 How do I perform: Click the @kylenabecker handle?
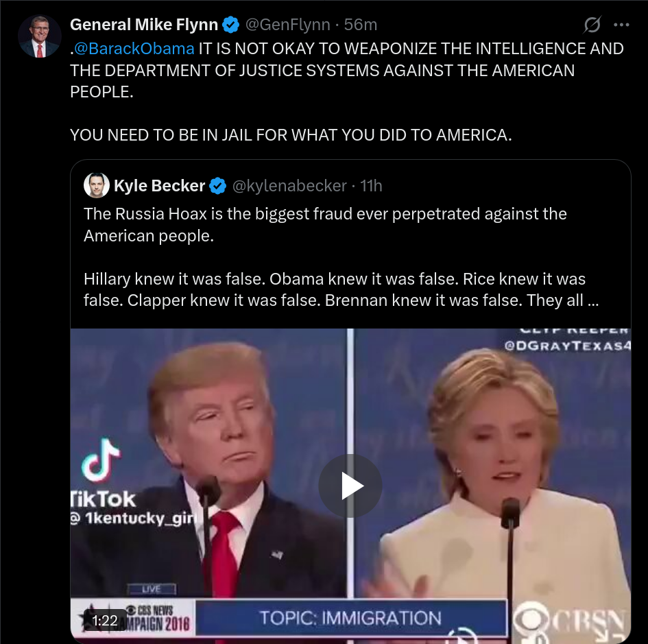click(x=289, y=186)
